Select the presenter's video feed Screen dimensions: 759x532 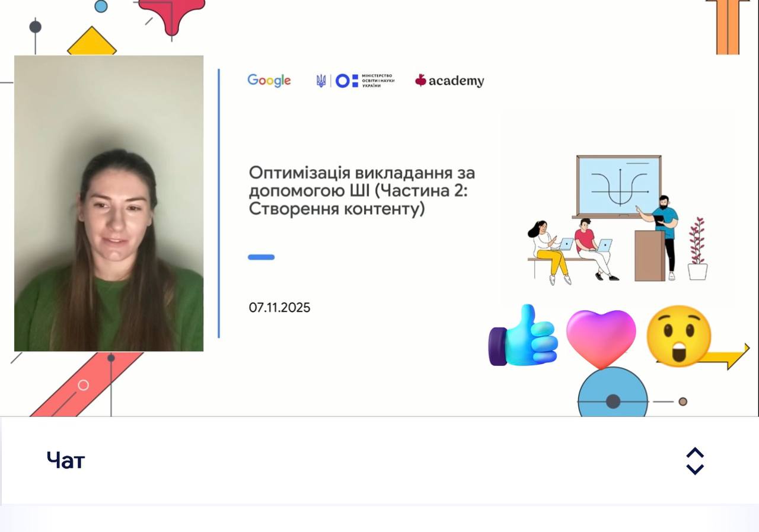[x=109, y=203]
